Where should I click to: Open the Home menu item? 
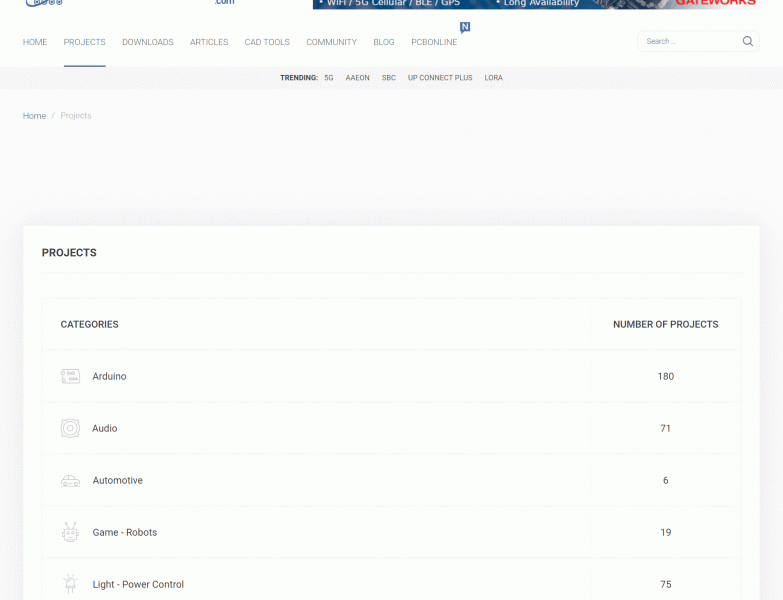[35, 42]
